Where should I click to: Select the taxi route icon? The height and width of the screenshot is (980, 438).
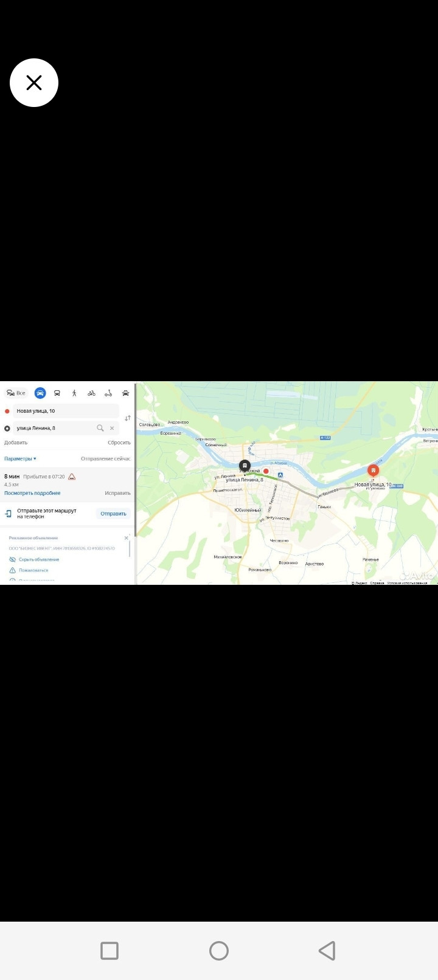click(125, 393)
